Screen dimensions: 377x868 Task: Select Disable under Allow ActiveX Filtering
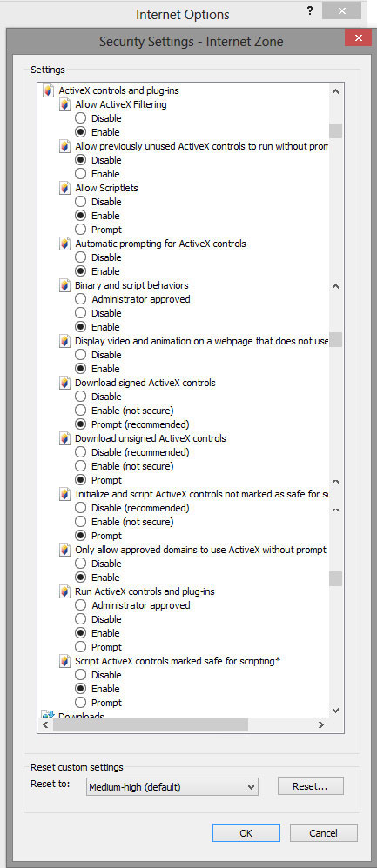coord(81,118)
